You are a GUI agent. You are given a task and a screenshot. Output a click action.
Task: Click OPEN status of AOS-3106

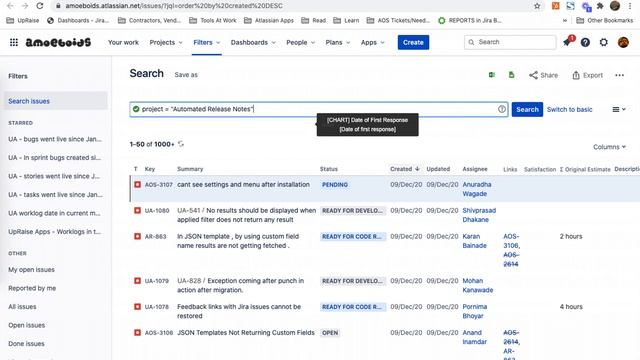(330, 333)
